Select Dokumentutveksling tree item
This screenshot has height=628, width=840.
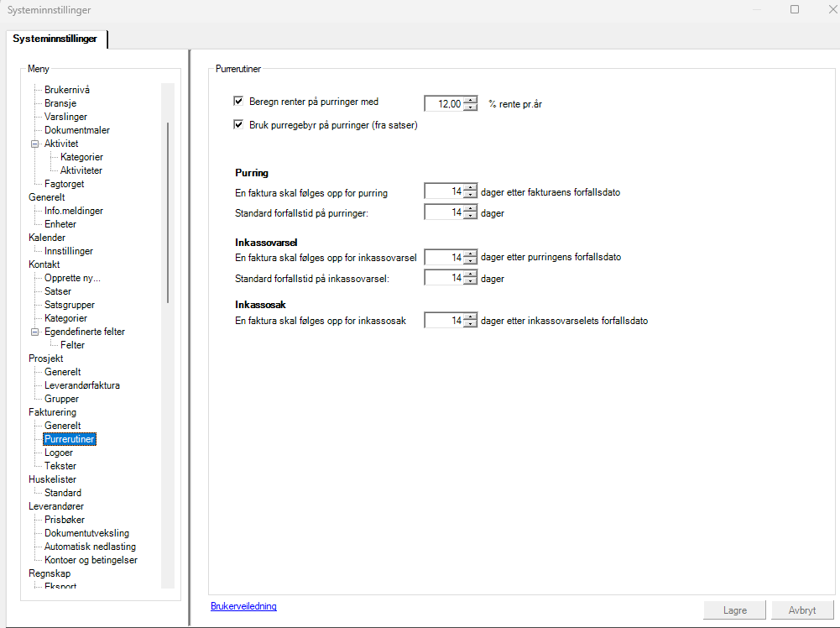[x=86, y=533]
